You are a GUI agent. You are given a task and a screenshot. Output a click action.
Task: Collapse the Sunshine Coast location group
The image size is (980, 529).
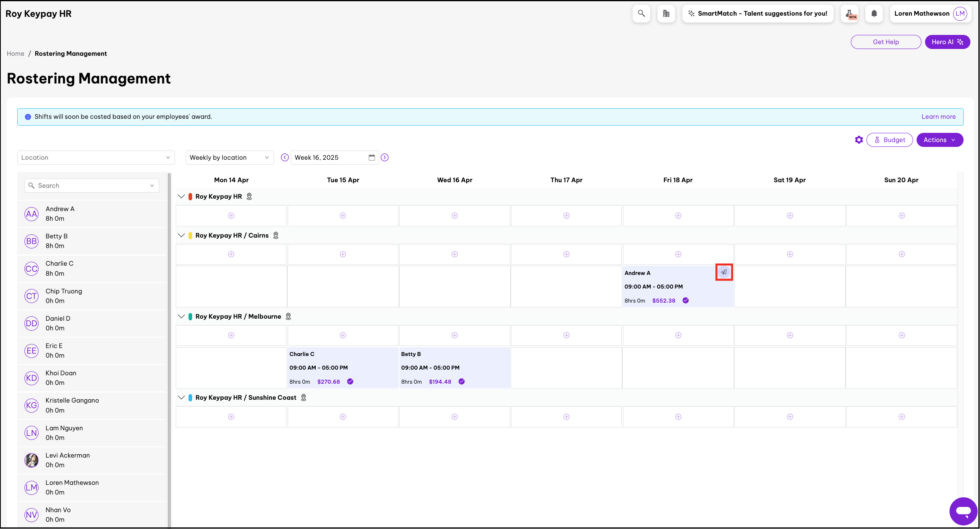pos(181,398)
